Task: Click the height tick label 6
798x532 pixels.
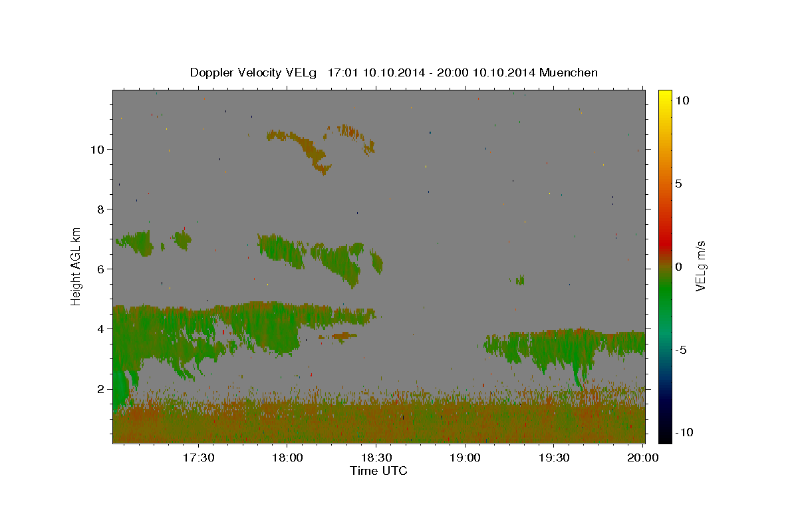Action: (x=101, y=269)
